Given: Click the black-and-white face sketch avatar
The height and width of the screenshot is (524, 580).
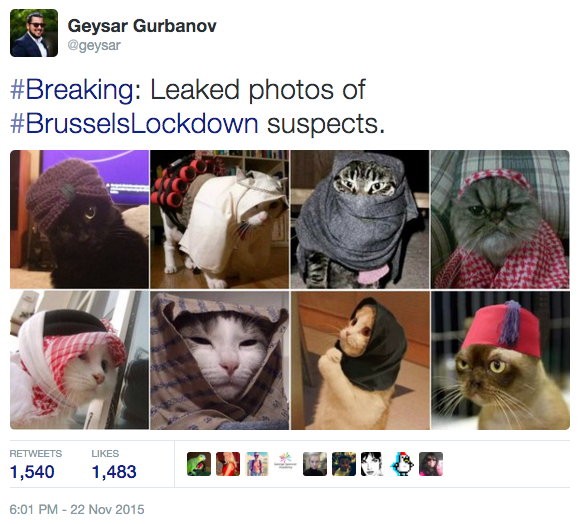Looking at the screenshot, I should point(373,464).
